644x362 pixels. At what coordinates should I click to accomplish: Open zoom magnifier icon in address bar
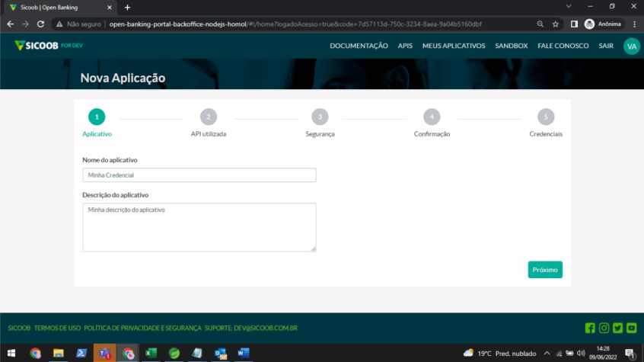[x=540, y=24]
